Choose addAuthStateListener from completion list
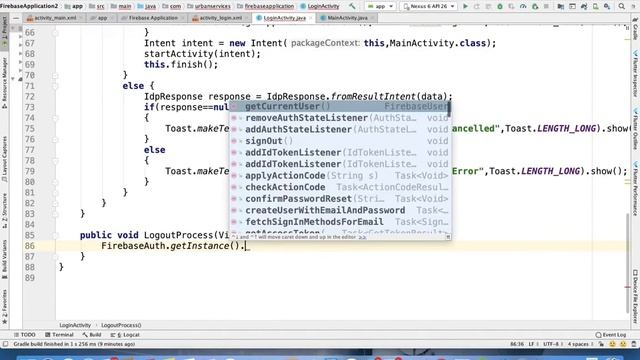Image resolution: width=640 pixels, height=360 pixels. 340,129
